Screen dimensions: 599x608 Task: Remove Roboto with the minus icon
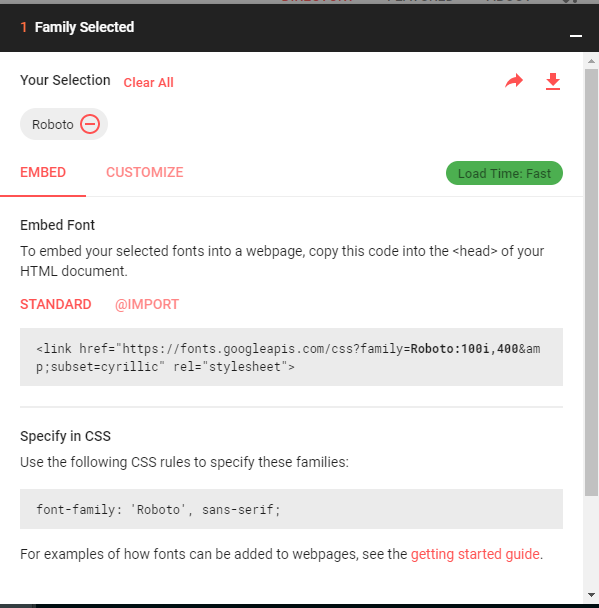pyautogui.click(x=90, y=124)
